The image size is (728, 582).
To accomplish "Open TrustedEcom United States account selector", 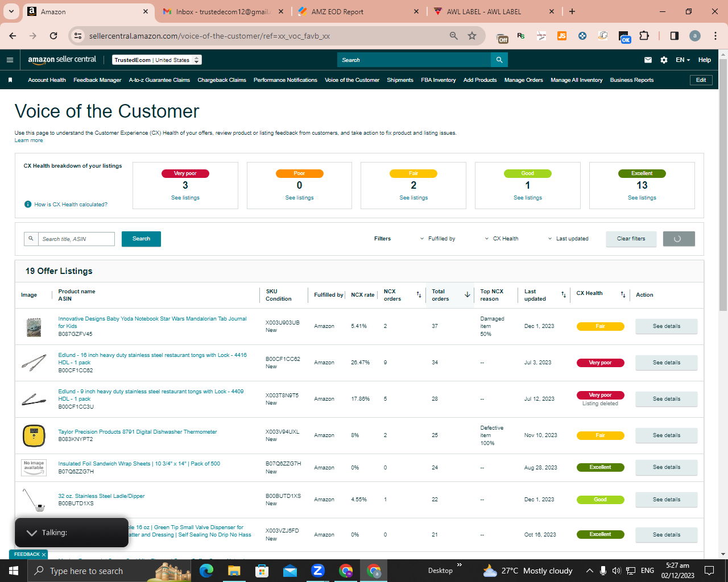I will coord(157,60).
